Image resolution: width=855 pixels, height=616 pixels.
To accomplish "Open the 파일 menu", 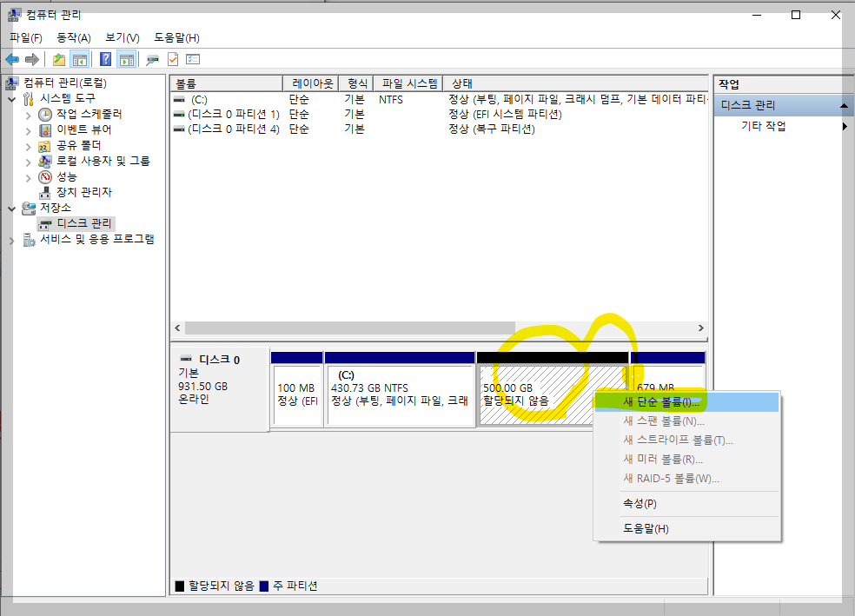I will [24, 38].
